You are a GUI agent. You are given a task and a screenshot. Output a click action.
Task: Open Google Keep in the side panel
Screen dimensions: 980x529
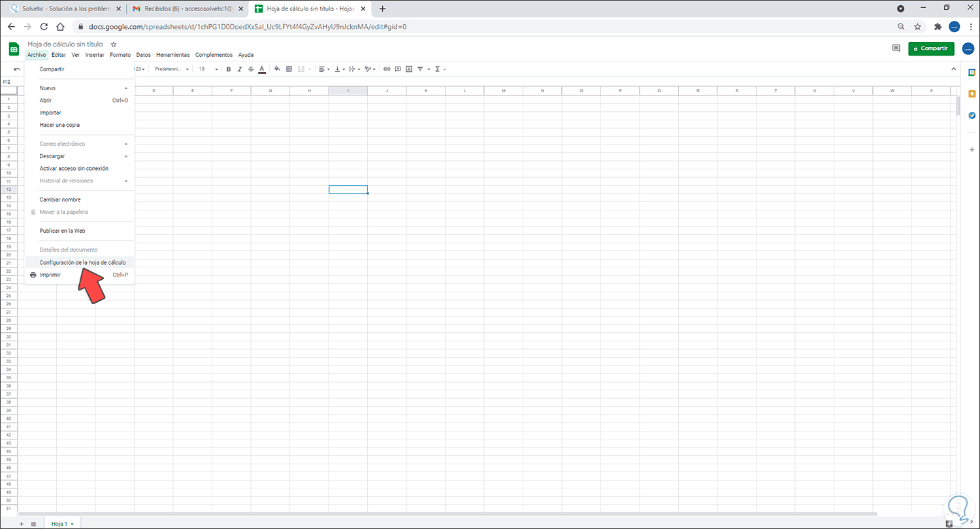(972, 94)
